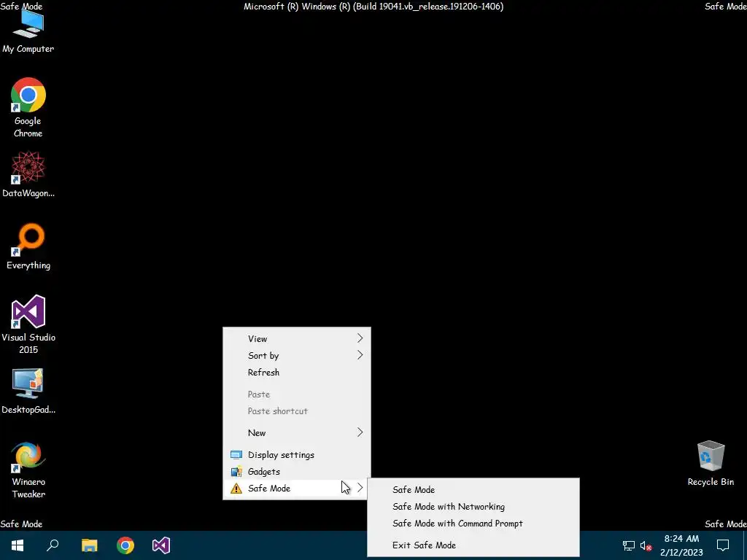Select the Visual Studio 2015 desktop shortcut
This screenshot has height=560, width=747.
click(28, 324)
